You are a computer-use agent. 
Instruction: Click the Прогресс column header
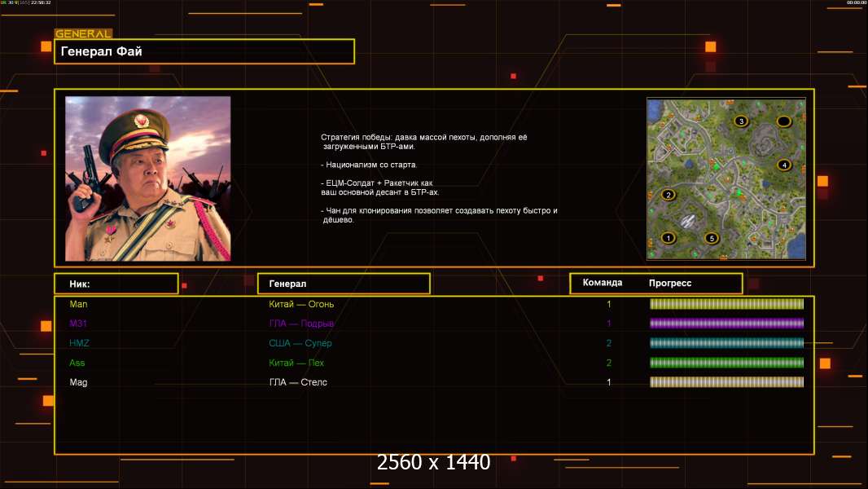pyautogui.click(x=670, y=283)
